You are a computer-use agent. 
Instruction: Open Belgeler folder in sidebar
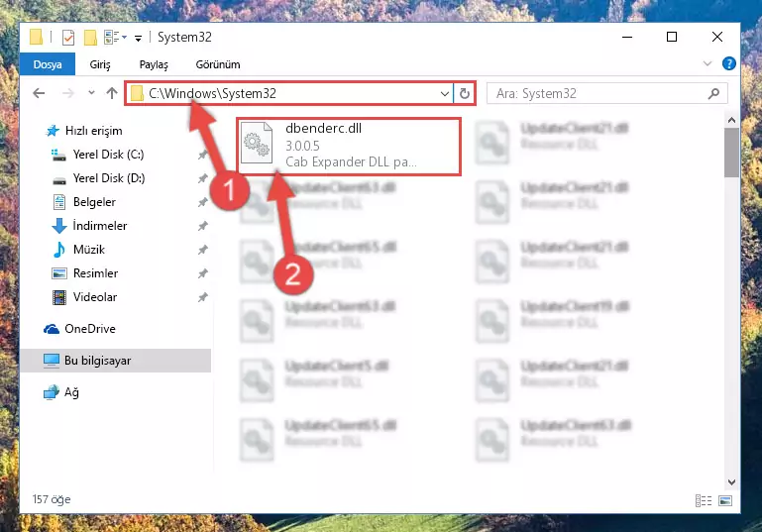tap(94, 202)
